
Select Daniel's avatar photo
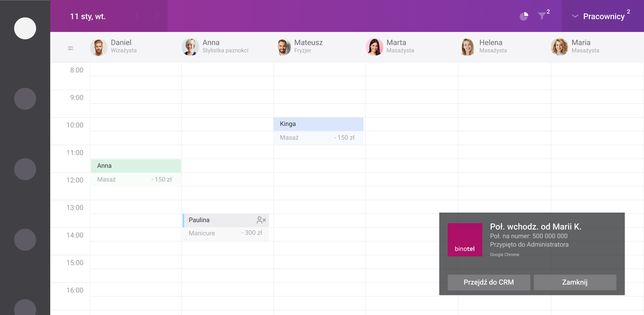pyautogui.click(x=99, y=47)
